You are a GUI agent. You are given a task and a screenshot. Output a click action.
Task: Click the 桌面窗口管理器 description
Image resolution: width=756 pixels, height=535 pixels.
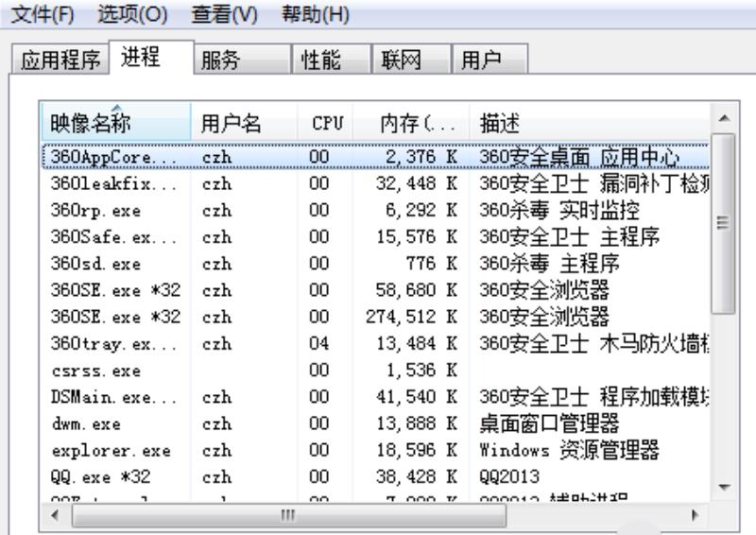(x=549, y=423)
